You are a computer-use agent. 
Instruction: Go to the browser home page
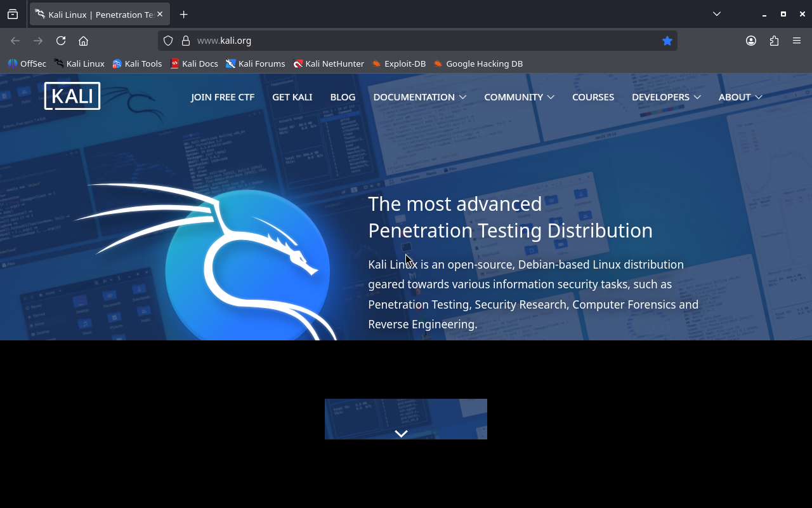coord(83,41)
